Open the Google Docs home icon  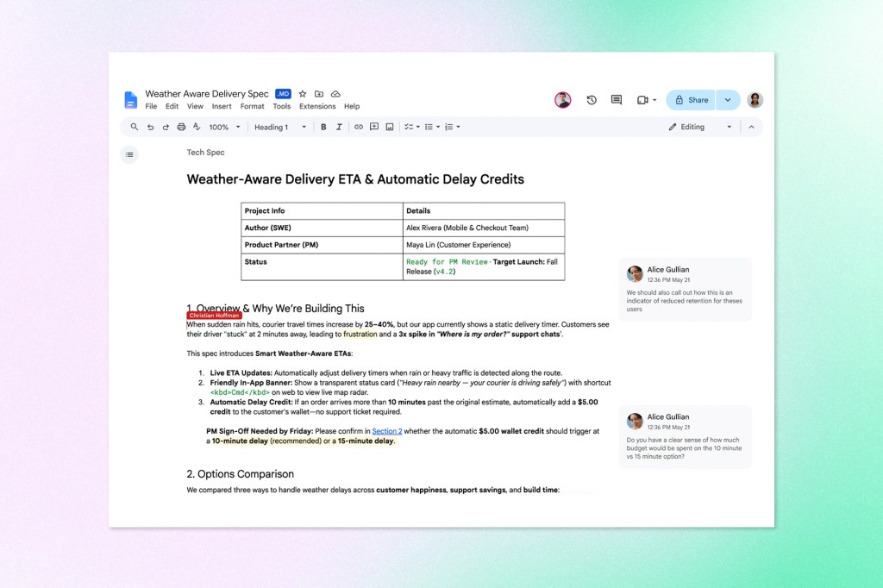[131, 100]
